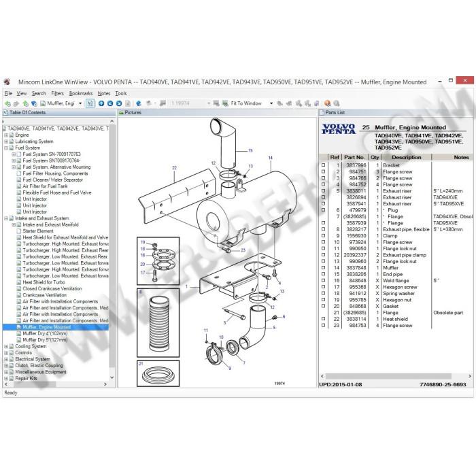Click the Parts List panel header icon
This screenshot has height=476, width=476.
pos(322,113)
